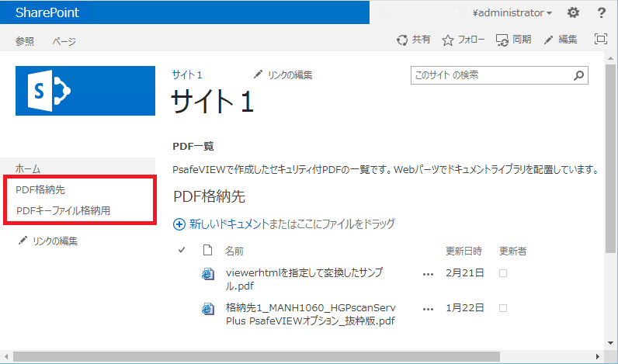Image resolution: width=618 pixels, height=364 pixels.
Task: Click the horizontal scrollbar thumb
Action: click(256, 356)
